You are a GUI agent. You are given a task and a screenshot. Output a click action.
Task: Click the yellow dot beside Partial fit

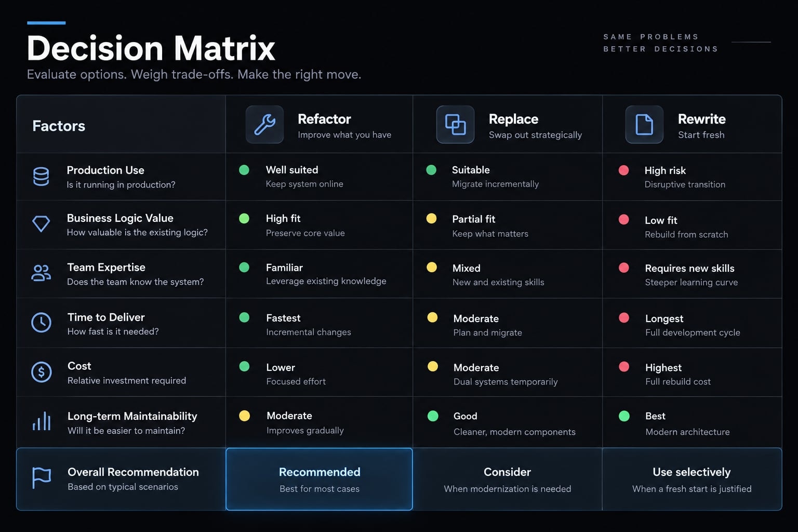pos(431,218)
